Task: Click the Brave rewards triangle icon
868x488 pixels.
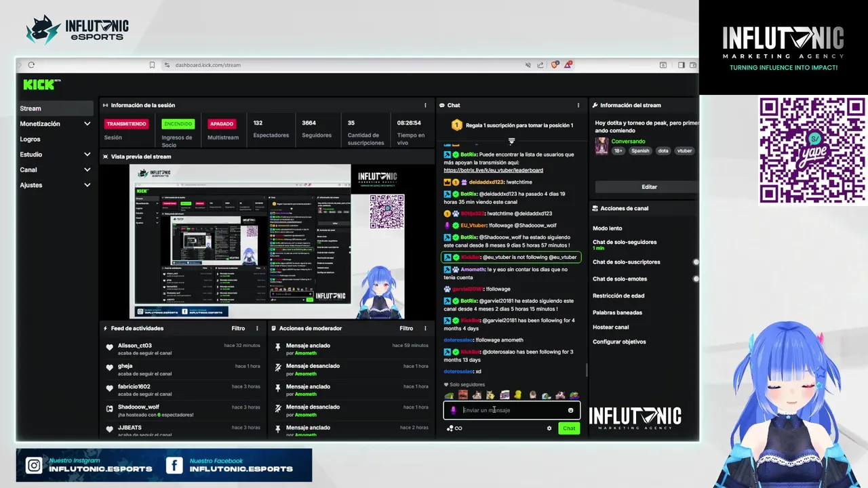Action: coord(568,65)
